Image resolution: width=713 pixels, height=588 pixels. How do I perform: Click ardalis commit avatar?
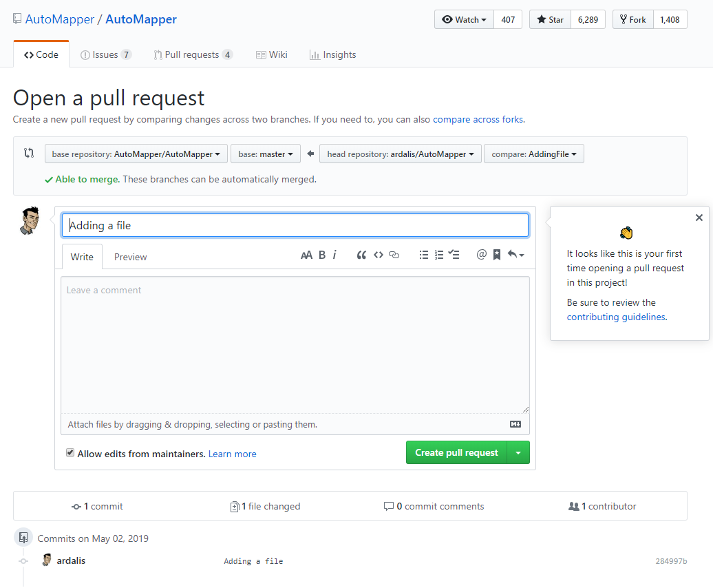[46, 560]
